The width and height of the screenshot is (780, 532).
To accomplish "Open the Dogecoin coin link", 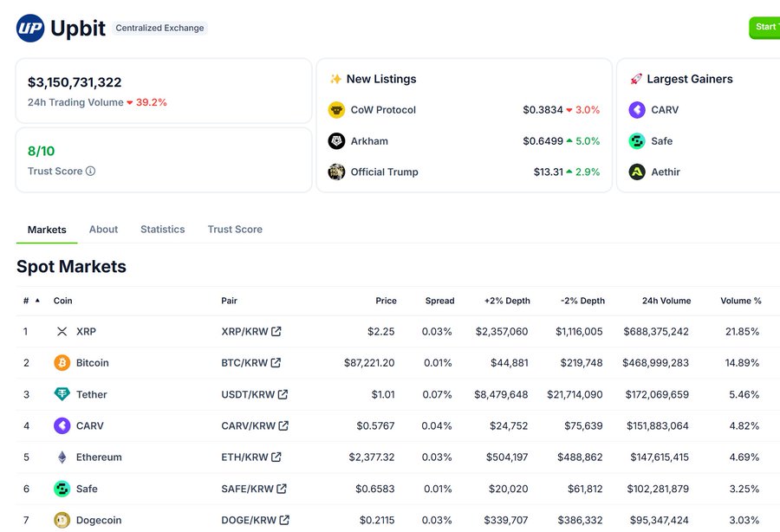I will coord(98,521).
